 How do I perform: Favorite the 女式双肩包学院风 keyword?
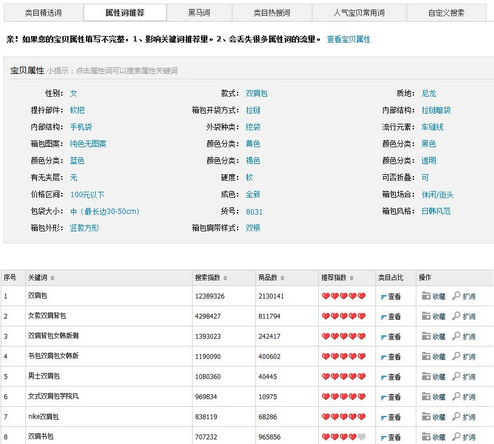(x=434, y=396)
